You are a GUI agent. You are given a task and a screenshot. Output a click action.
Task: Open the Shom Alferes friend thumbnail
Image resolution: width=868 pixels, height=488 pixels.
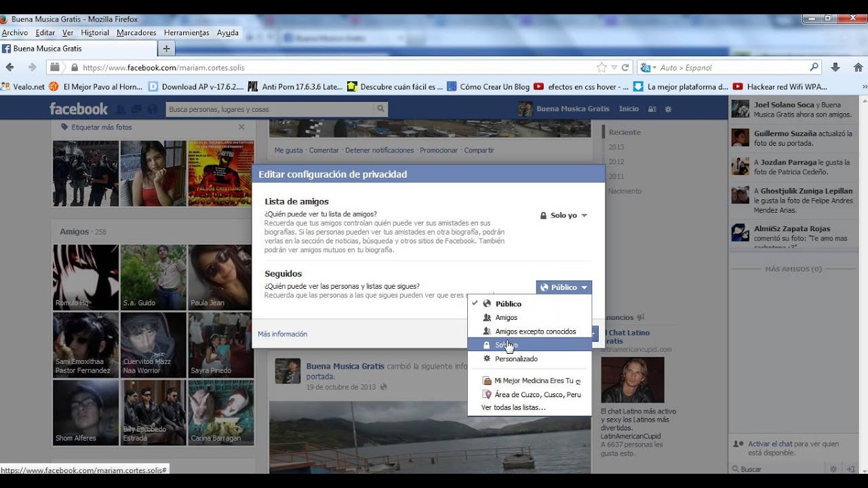point(85,413)
